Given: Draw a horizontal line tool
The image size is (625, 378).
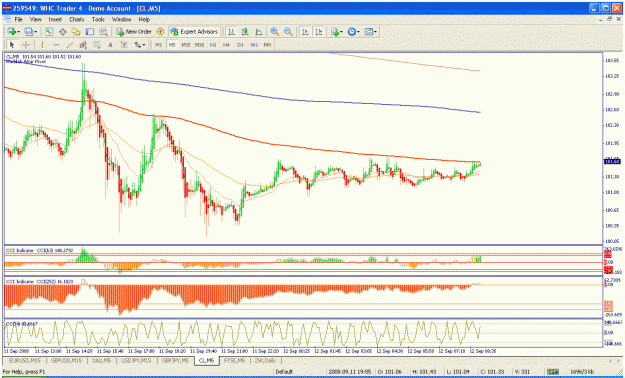Looking at the screenshot, I should (x=56, y=45).
